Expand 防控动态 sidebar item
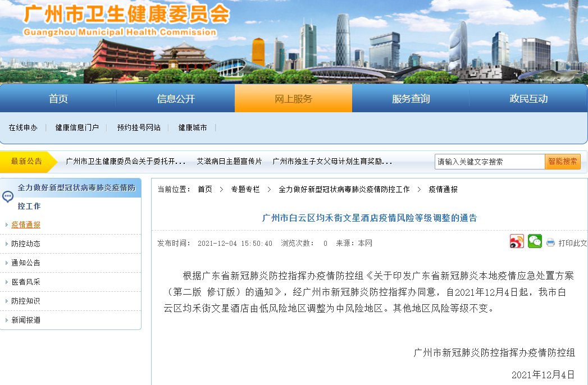This screenshot has width=588, height=385. [26, 244]
